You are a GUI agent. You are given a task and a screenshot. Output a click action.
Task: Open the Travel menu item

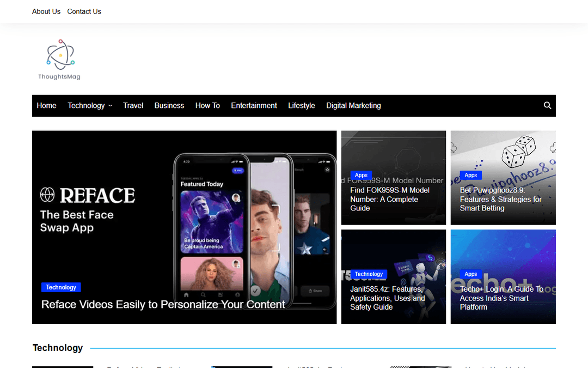click(x=133, y=106)
